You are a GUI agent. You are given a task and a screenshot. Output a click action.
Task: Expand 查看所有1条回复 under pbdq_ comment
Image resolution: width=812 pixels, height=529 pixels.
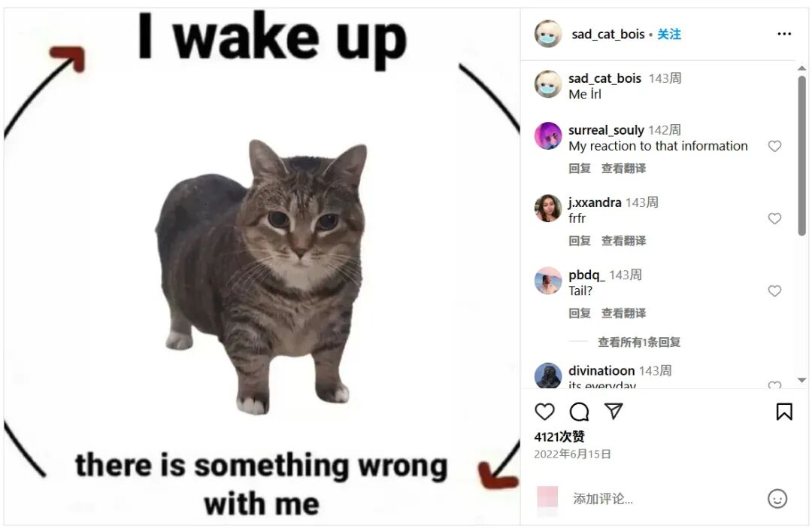(639, 342)
